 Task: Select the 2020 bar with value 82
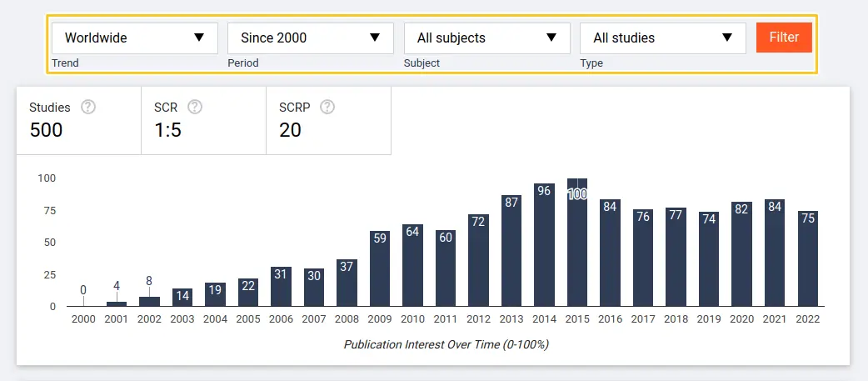[742, 254]
